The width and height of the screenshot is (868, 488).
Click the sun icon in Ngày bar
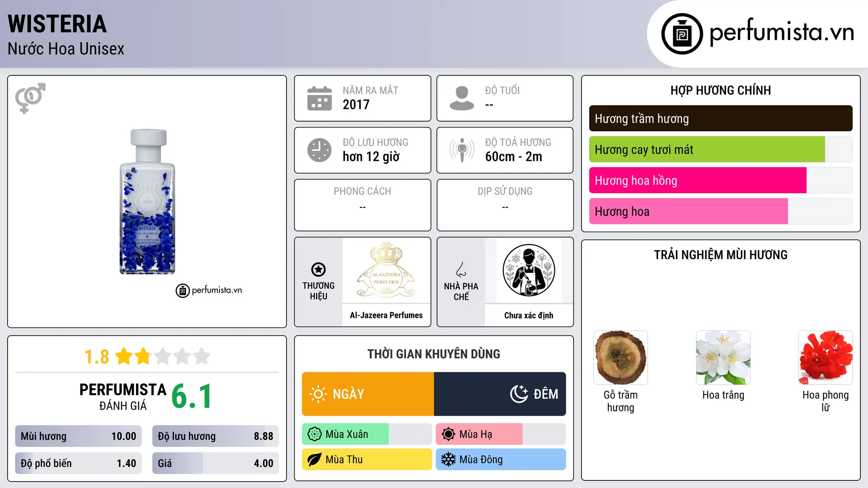click(x=318, y=394)
